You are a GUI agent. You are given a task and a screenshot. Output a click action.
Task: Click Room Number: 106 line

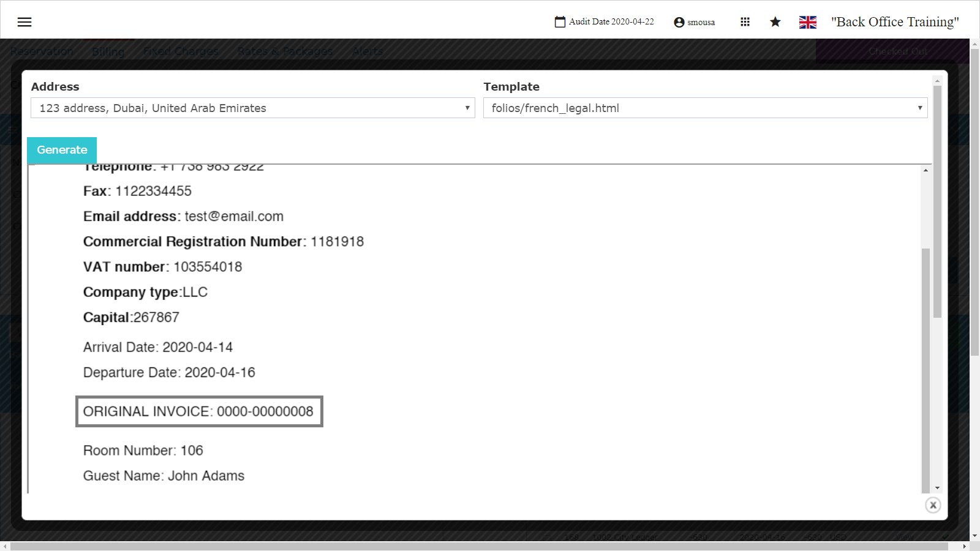coord(143,451)
